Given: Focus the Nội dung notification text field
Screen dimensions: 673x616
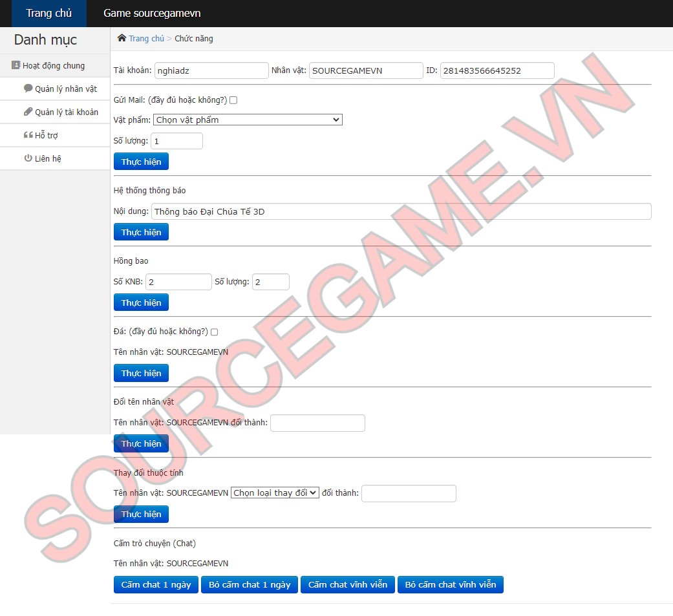Looking at the screenshot, I should coord(401,211).
